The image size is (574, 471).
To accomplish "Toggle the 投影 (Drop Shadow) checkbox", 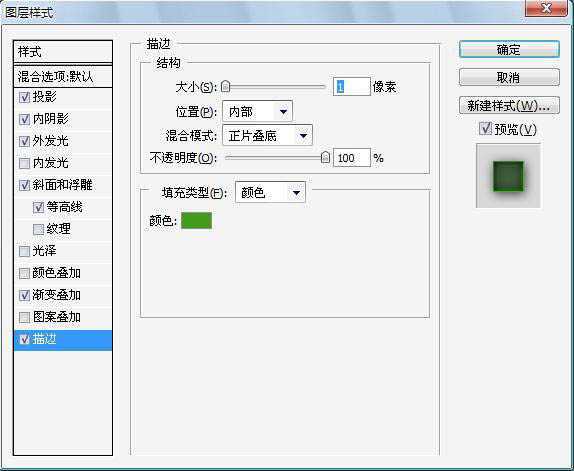I will pyautogui.click(x=25, y=97).
